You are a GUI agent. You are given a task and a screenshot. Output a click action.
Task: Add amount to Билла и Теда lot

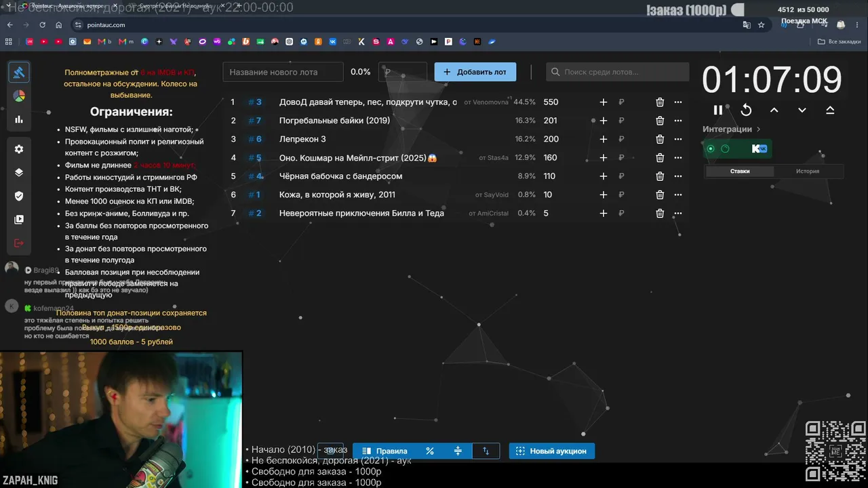point(604,213)
